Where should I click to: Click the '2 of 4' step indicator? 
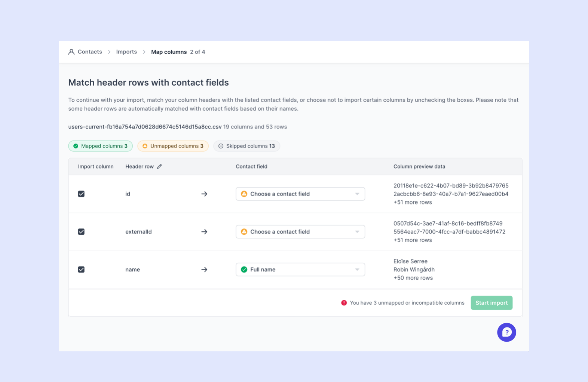197,52
